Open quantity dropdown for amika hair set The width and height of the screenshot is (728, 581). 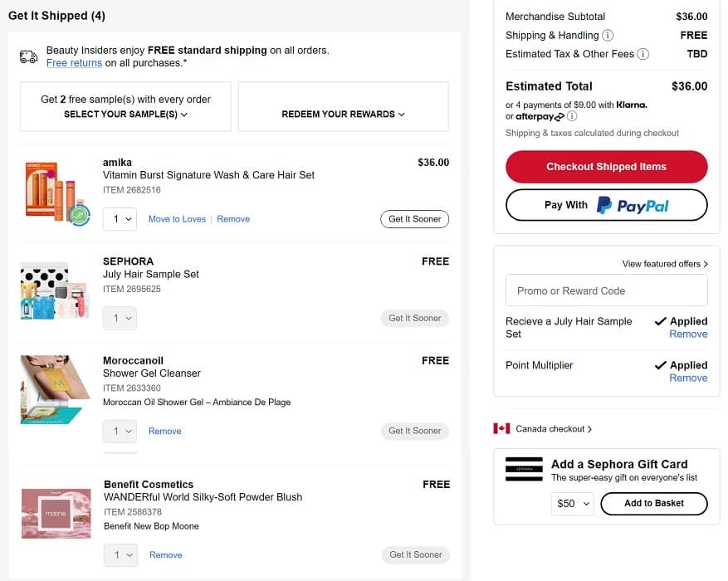point(120,219)
